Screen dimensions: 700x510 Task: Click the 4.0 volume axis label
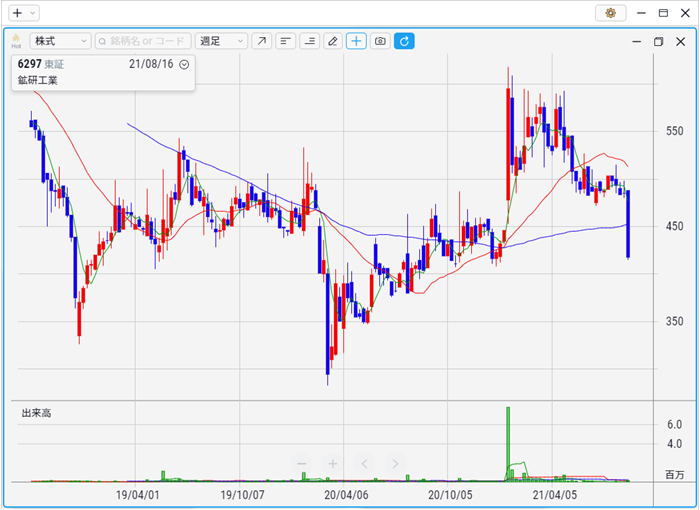coord(675,444)
